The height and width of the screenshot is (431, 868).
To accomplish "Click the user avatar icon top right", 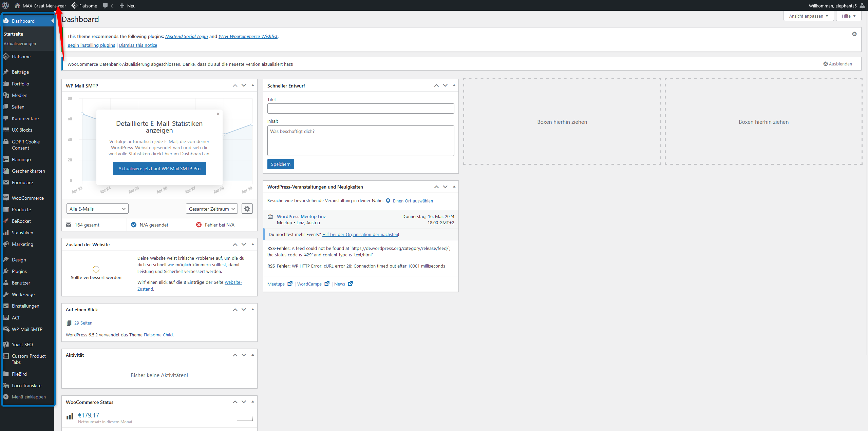I will point(862,5).
